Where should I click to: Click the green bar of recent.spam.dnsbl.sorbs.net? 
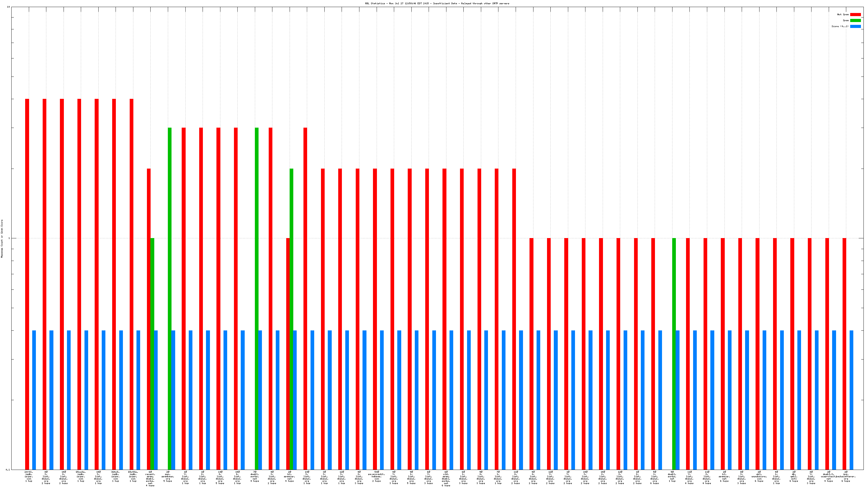pyautogui.click(x=152, y=354)
